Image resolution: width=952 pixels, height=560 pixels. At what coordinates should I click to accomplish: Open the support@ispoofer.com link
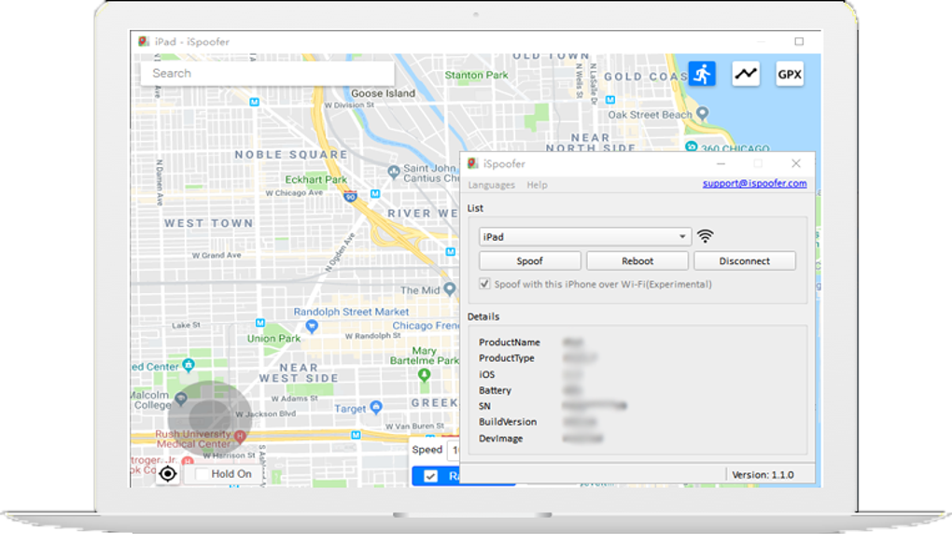(755, 183)
